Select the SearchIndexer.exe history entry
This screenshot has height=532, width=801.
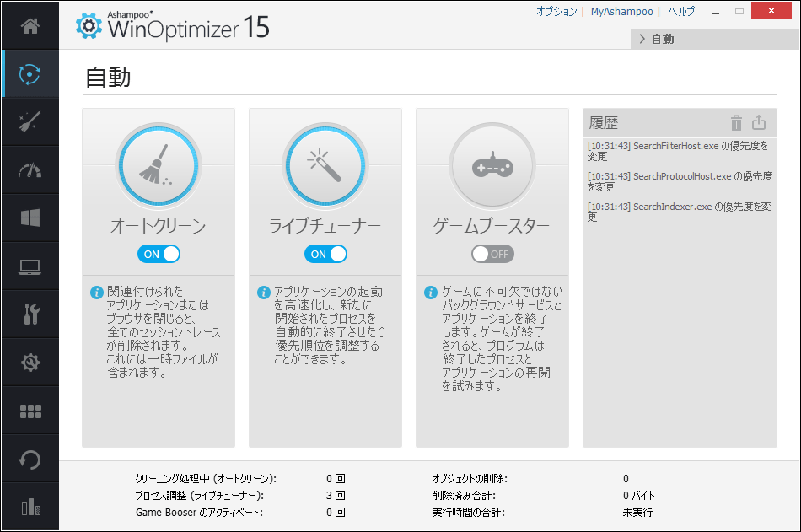coord(679,212)
